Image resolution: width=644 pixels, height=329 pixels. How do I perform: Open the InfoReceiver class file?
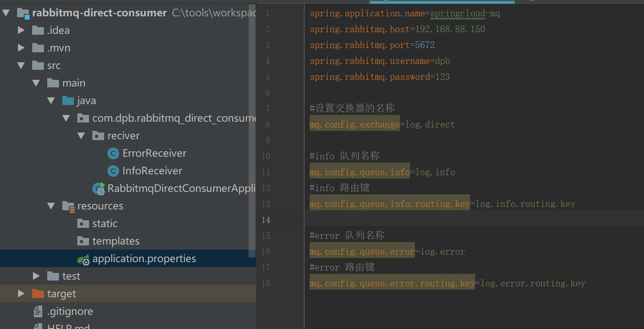point(153,171)
